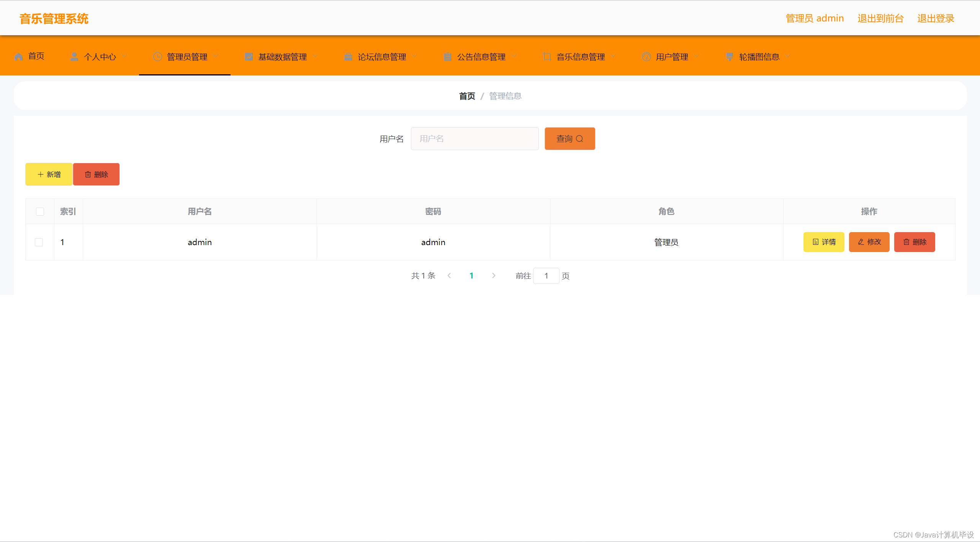Open the 音乐信息管理 menu
980x542 pixels.
581,57
